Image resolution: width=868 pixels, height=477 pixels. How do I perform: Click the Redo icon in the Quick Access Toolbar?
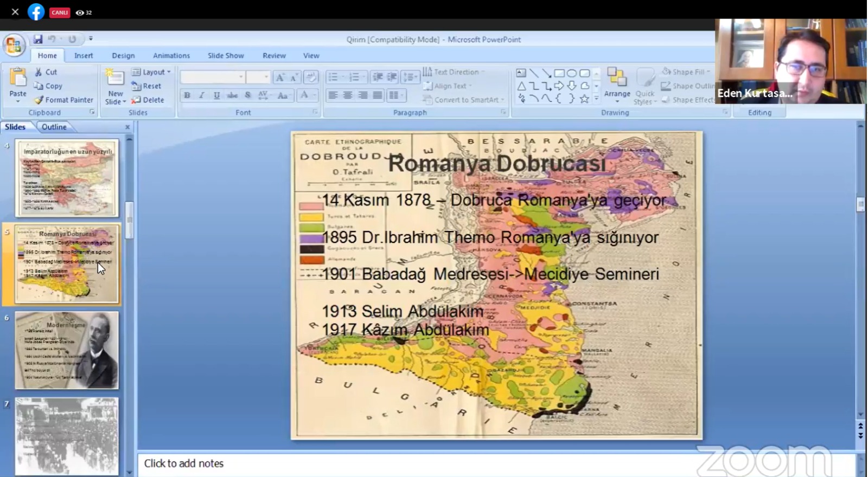[72, 39]
